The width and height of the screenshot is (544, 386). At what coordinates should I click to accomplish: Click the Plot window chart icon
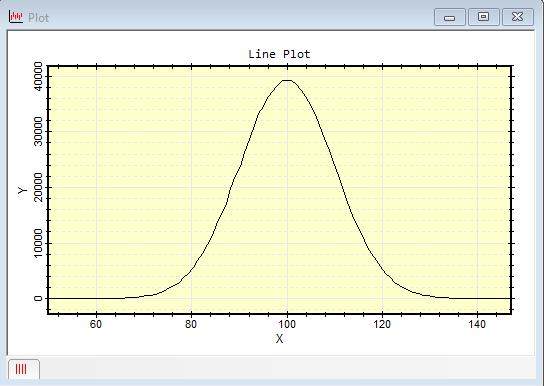[x=16, y=17]
